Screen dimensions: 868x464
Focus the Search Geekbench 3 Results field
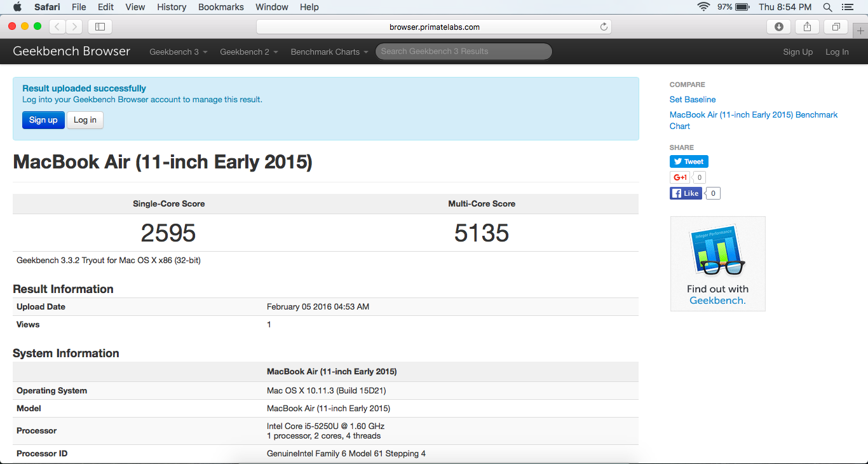tap(464, 51)
